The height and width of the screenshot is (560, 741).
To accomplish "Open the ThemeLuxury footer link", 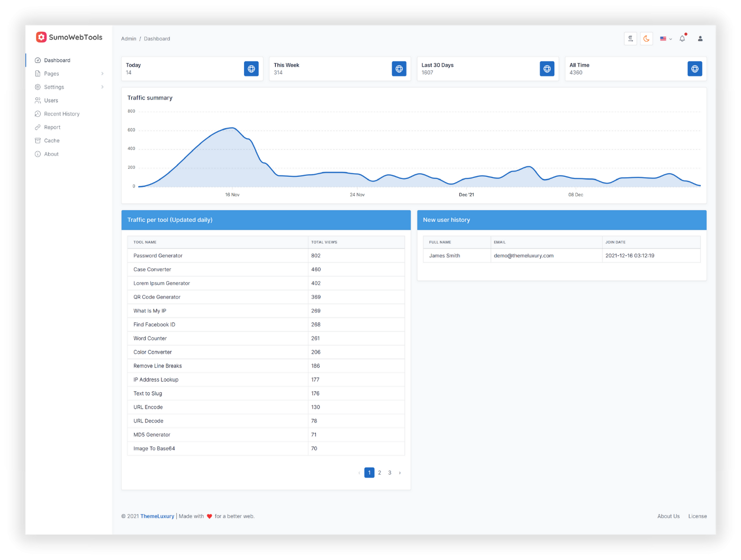I will coord(157,517).
